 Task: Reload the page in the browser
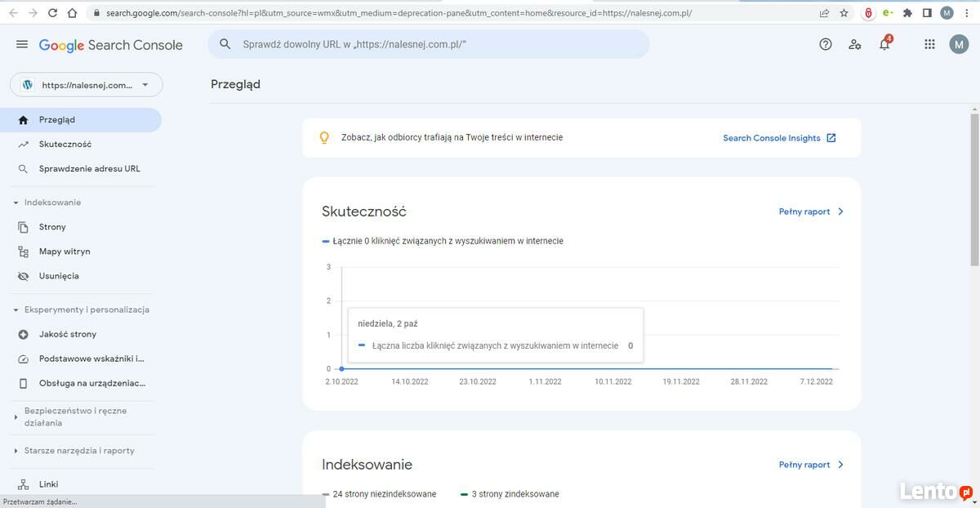click(53, 13)
